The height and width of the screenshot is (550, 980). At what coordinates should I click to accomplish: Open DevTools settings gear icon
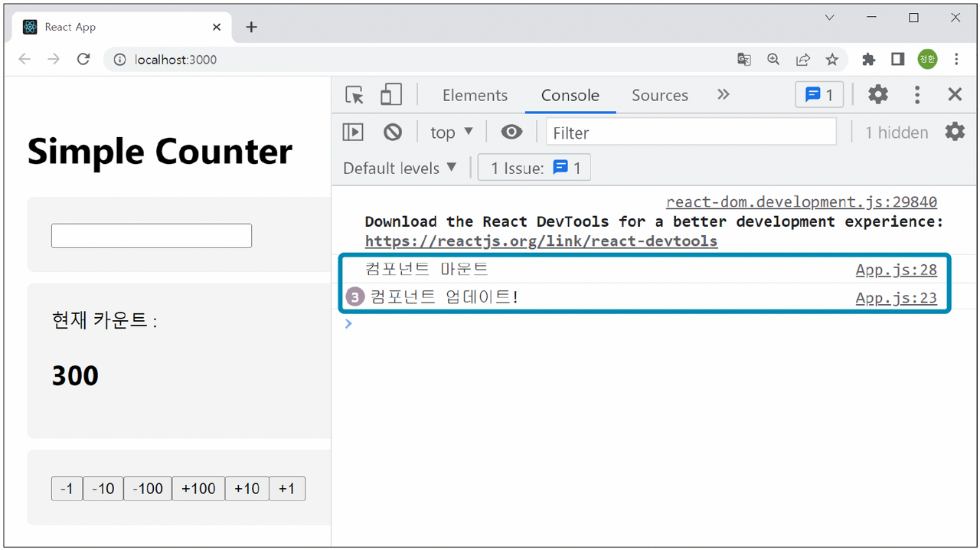(x=878, y=95)
